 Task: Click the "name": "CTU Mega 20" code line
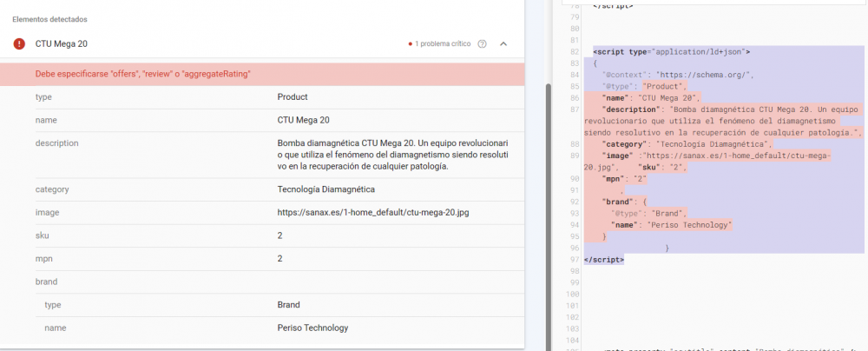coord(651,98)
